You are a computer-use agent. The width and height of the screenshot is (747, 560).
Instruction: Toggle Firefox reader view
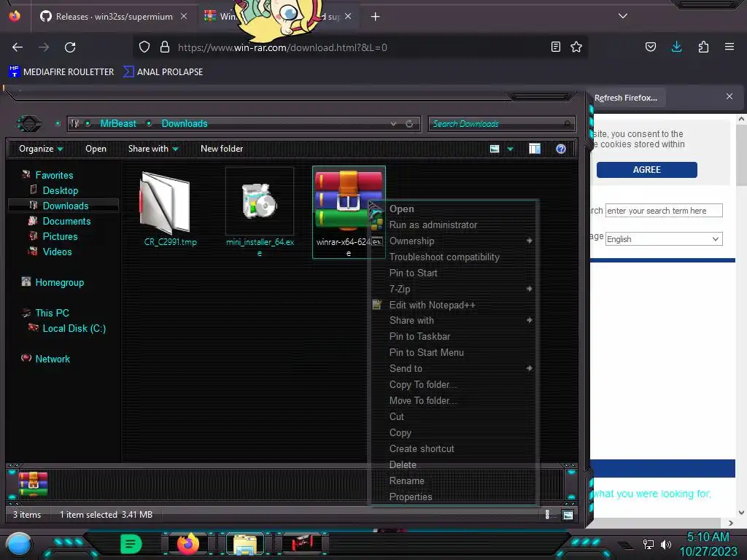[555, 47]
